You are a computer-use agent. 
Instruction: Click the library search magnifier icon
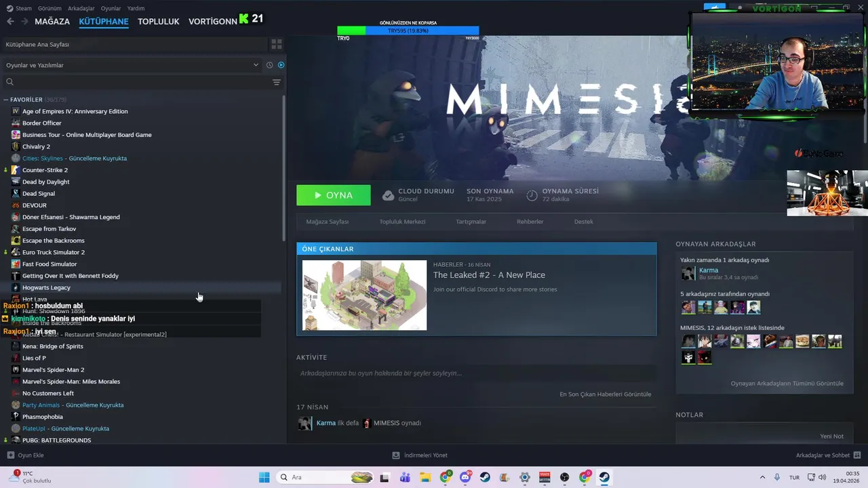click(9, 82)
